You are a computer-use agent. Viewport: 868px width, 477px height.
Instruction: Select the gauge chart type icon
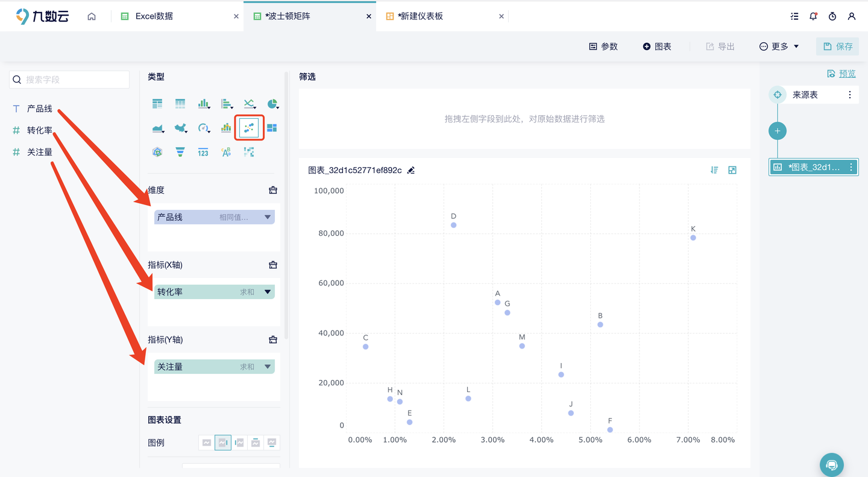204,127
